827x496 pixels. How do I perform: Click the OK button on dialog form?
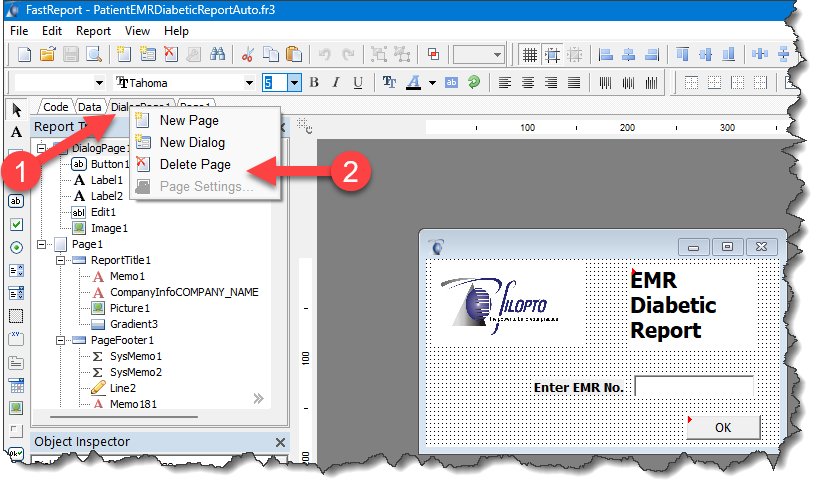[723, 427]
